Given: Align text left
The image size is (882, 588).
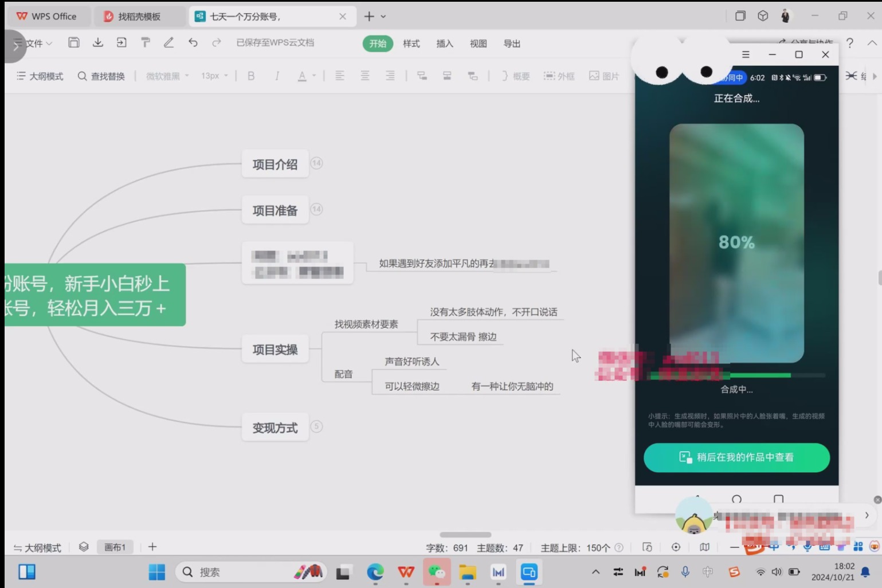Looking at the screenshot, I should point(340,76).
